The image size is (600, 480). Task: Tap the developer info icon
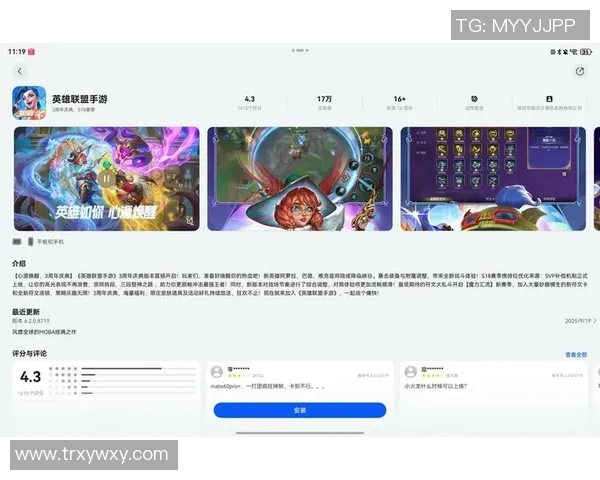point(549,99)
